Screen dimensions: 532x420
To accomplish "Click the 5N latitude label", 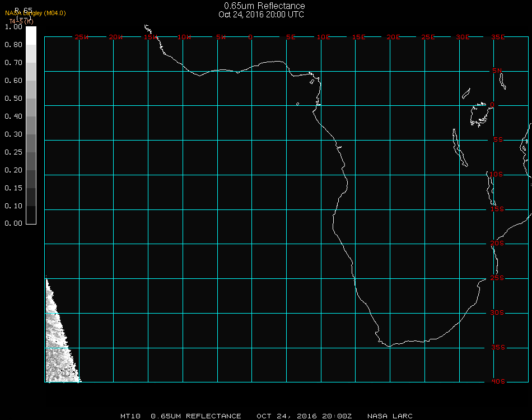I will click(497, 71).
